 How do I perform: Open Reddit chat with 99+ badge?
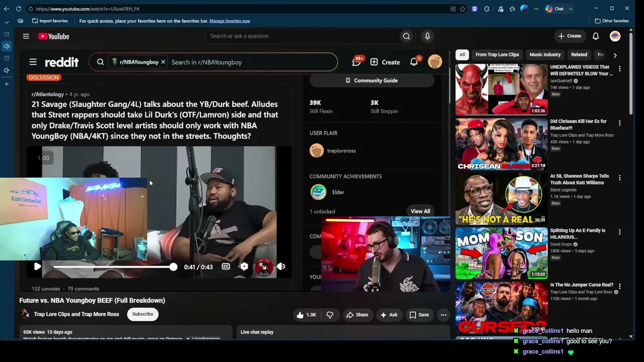coord(357,62)
